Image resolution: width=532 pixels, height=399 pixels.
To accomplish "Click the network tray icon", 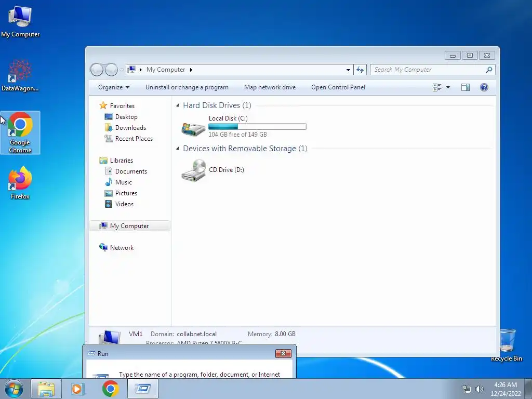I will click(x=467, y=389).
